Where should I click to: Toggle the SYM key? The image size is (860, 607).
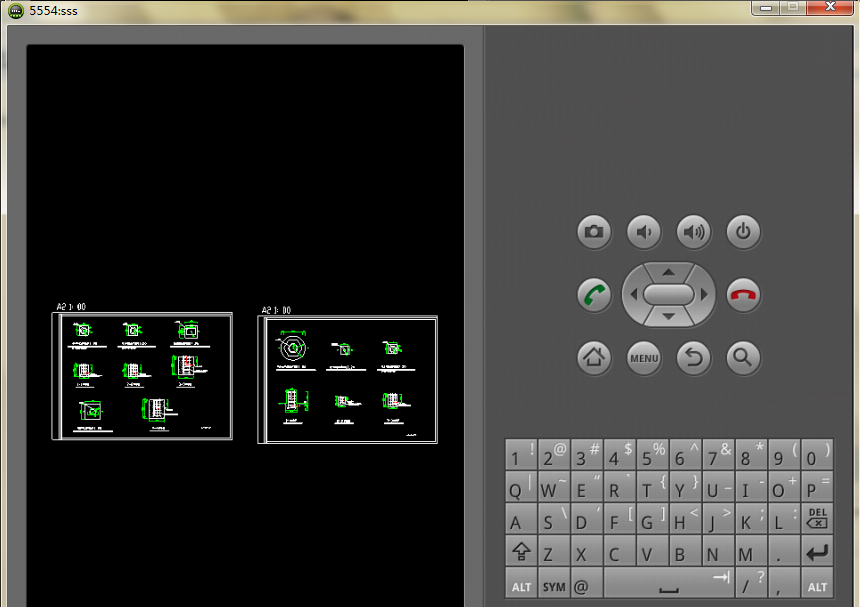(554, 585)
